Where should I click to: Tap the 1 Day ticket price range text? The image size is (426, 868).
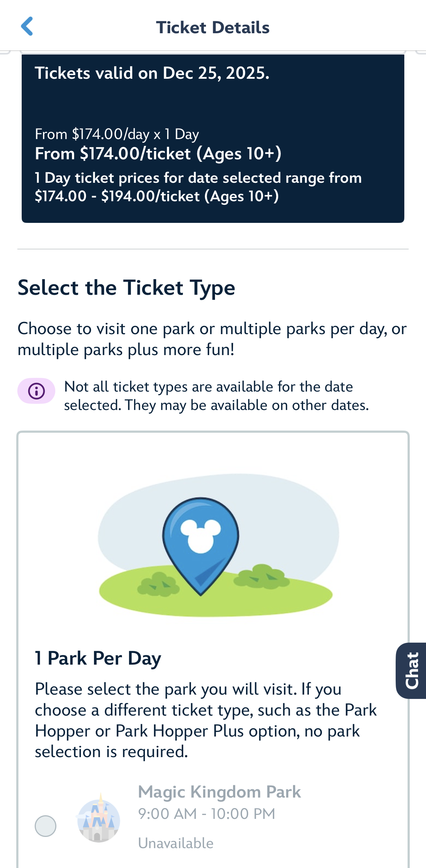(198, 187)
